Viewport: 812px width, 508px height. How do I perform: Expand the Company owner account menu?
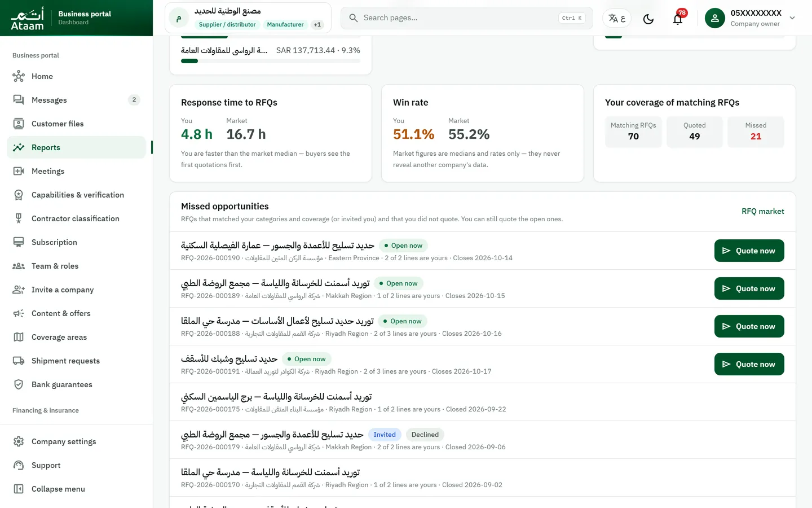[x=750, y=18]
